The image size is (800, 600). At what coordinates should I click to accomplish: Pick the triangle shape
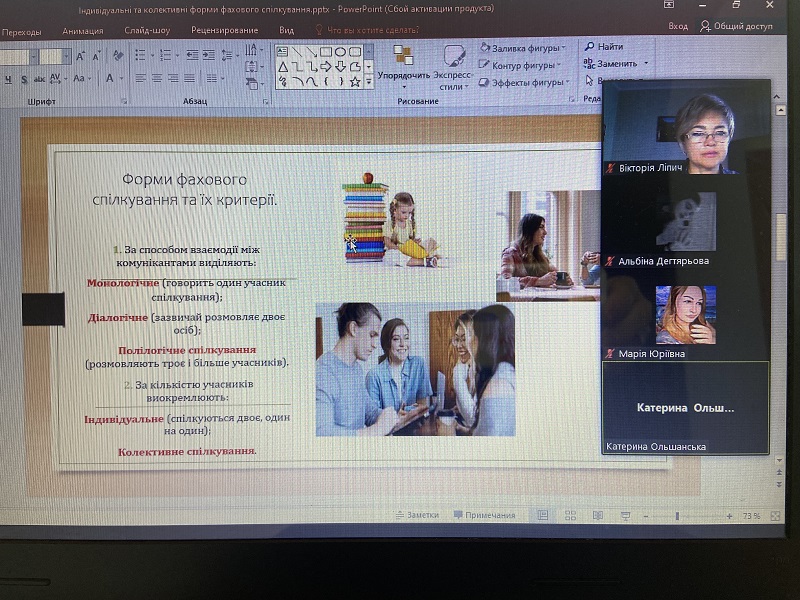click(x=283, y=67)
